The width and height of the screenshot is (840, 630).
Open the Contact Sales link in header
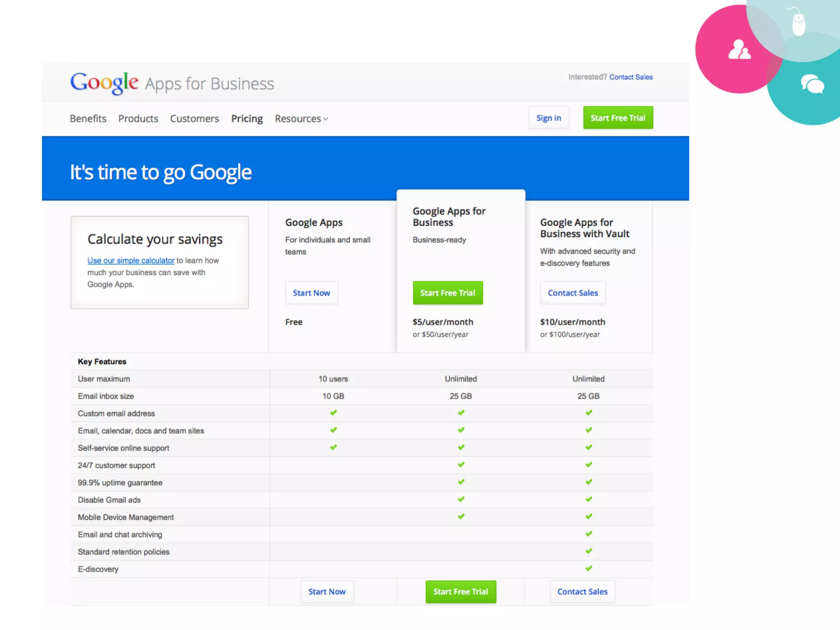point(631,77)
